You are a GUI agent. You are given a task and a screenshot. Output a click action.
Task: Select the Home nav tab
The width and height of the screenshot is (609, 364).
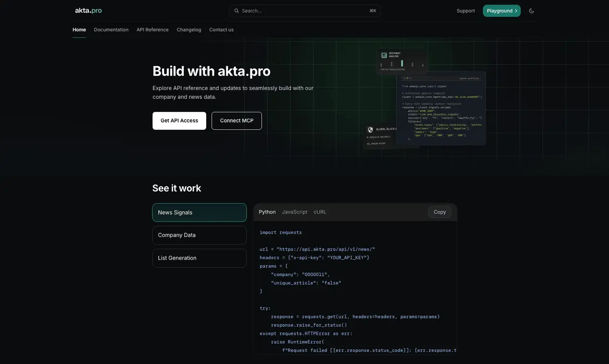(79, 30)
